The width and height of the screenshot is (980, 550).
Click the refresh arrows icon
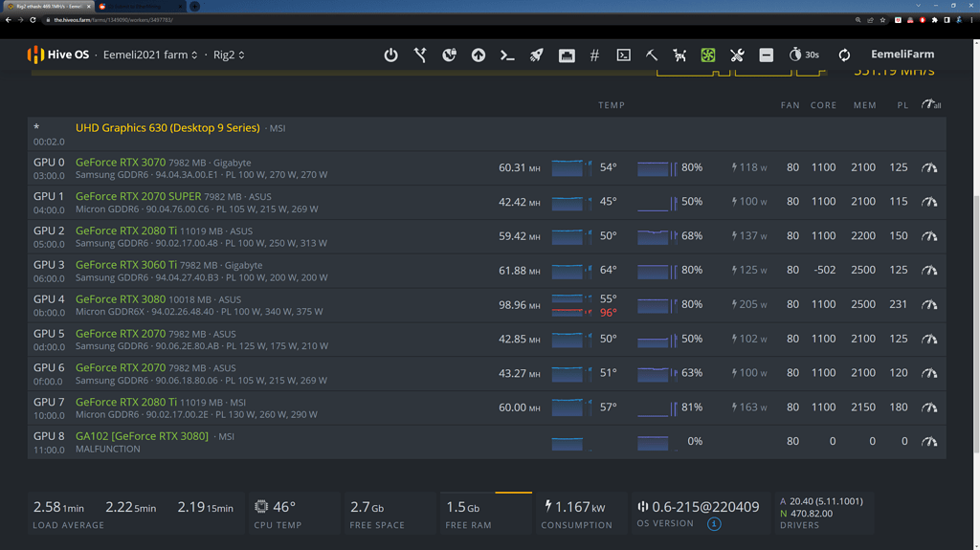point(844,55)
